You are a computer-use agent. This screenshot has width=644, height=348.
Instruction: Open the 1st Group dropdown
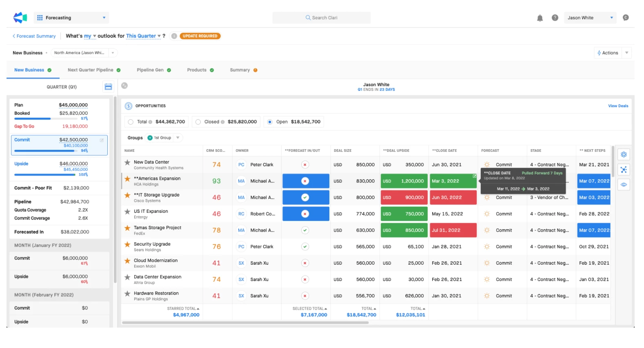164,138
